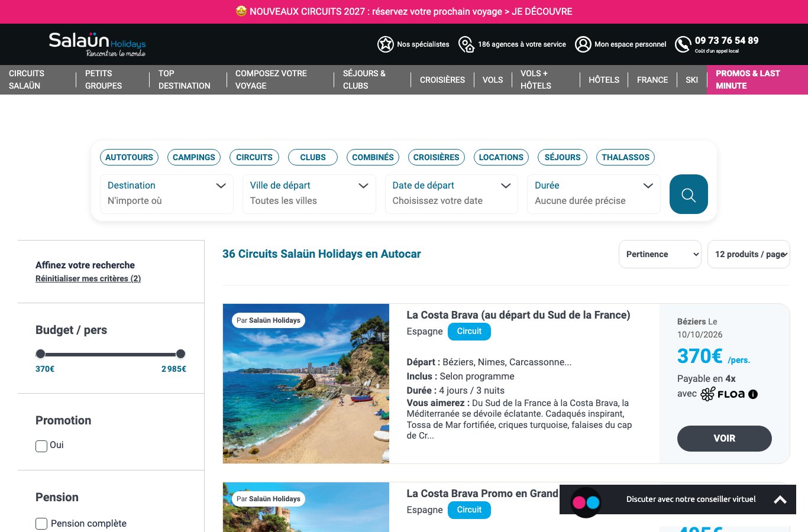
Task: Click the Circuit tag on Costa Brava Promo
Action: 469,510
